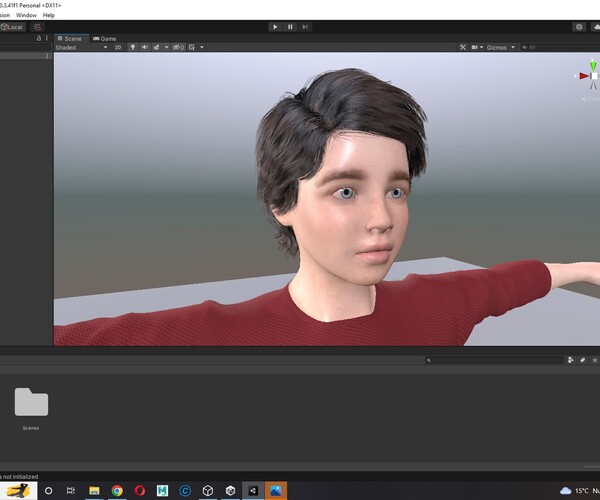600x500 pixels.
Task: Open Windows Cortana search circle
Action: click(49, 490)
